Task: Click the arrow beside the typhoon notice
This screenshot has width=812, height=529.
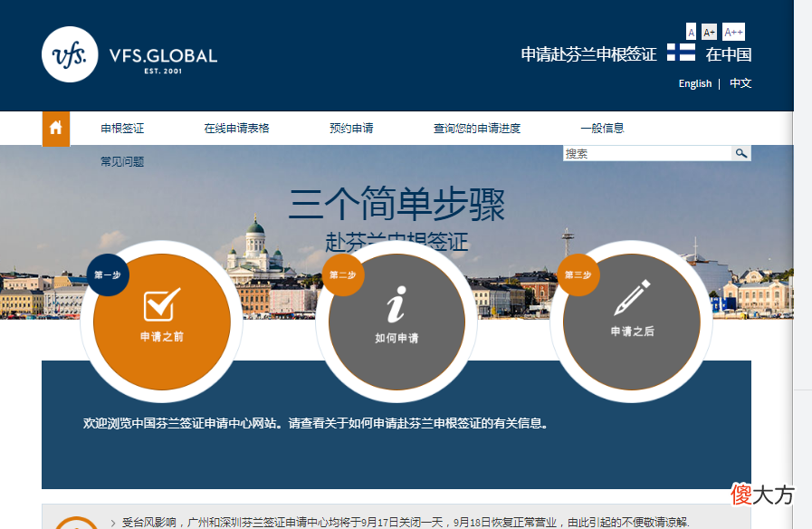Action: (113, 523)
